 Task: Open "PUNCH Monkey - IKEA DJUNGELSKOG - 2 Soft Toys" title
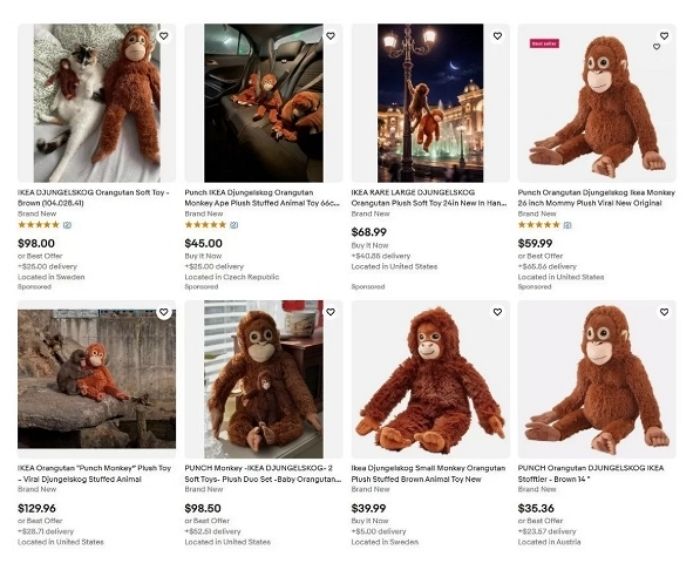(x=262, y=473)
